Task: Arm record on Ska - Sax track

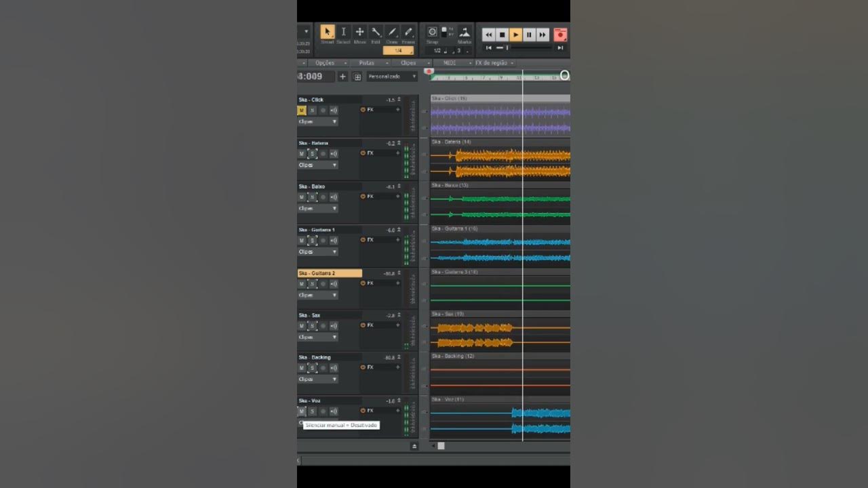Action: (323, 326)
